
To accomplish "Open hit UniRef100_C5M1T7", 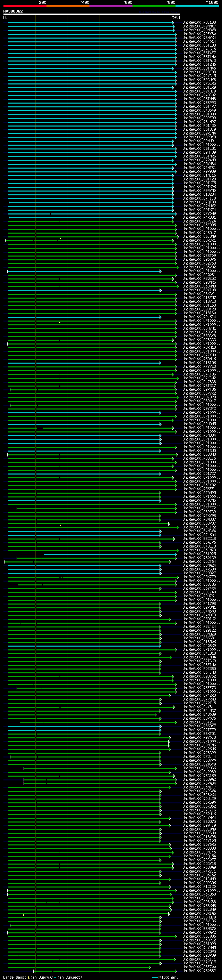I will click(199, 787).
